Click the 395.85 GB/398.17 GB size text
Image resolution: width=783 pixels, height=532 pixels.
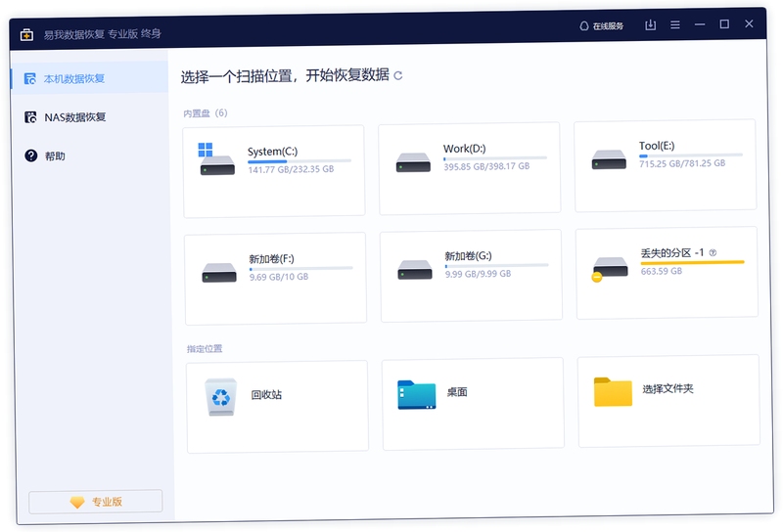(486, 166)
